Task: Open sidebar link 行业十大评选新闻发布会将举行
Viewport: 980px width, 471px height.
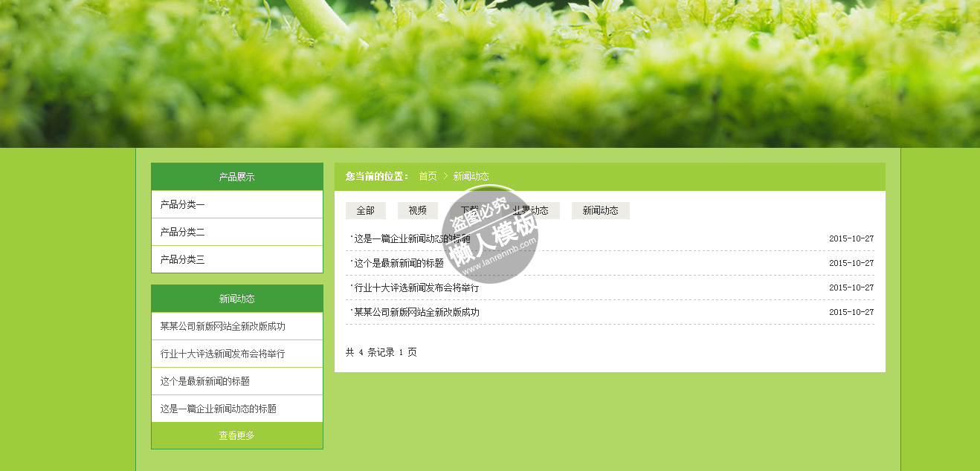Action: tap(222, 354)
